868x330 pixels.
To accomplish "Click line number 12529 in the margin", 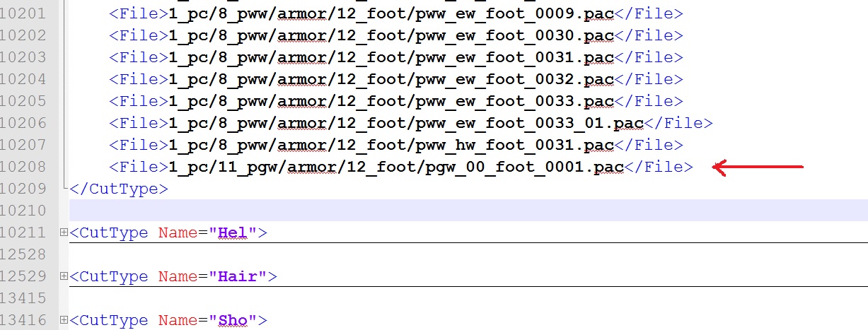I will (25, 276).
